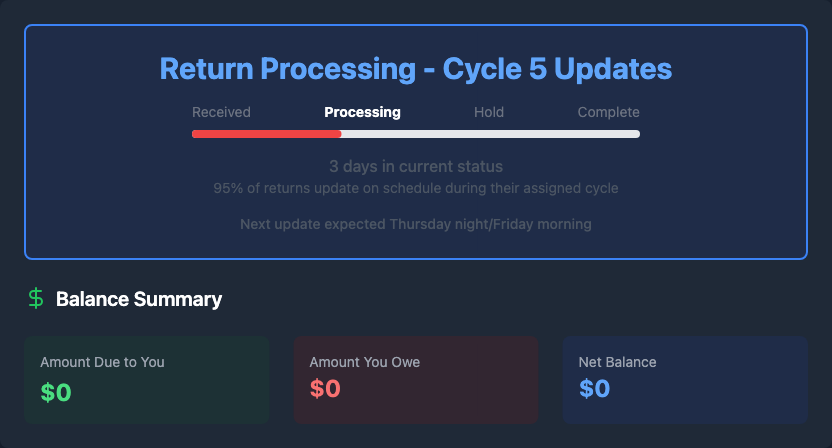The width and height of the screenshot is (832, 448).
Task: Click the green $0 amount value
Action: pyautogui.click(x=56, y=392)
